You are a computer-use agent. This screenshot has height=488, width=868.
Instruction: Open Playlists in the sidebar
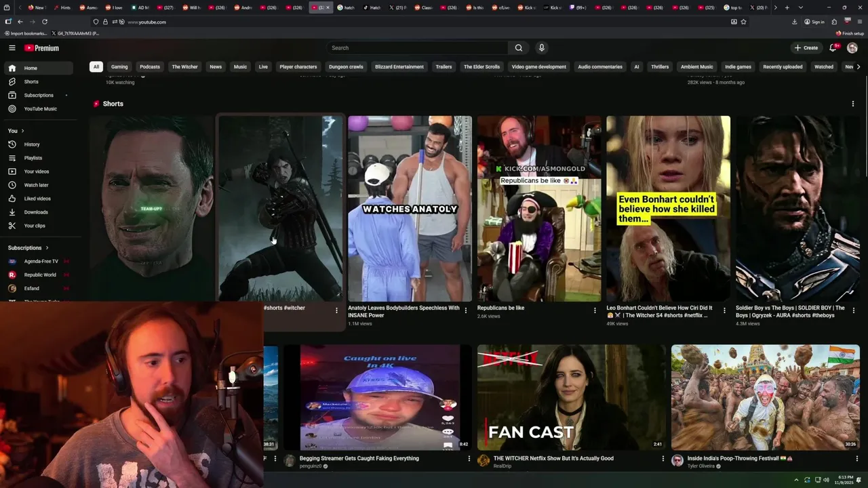coord(38,158)
